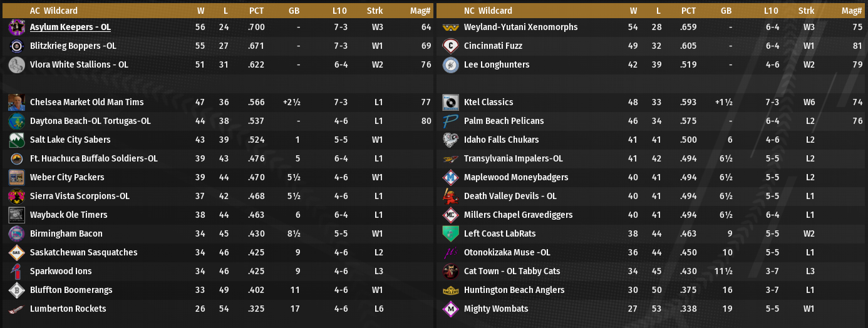Click the Salt Lake City Sabers logo
868x328 pixels.
16,140
